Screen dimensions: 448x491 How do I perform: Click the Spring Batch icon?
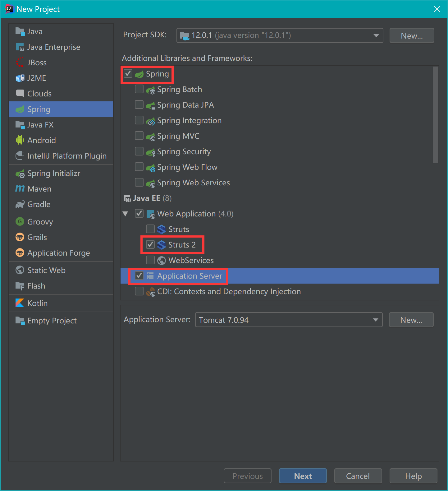point(151,90)
